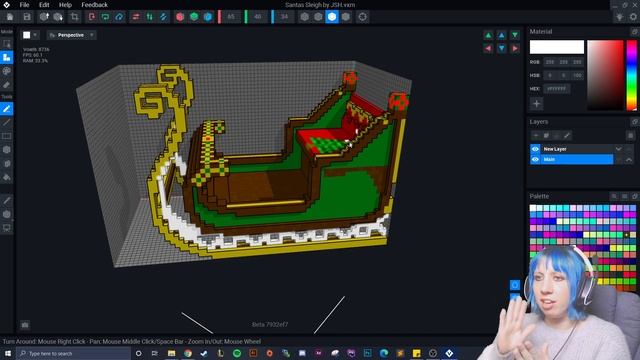Click the blue up arrow view button
640x360 pixels.
pos(502,35)
